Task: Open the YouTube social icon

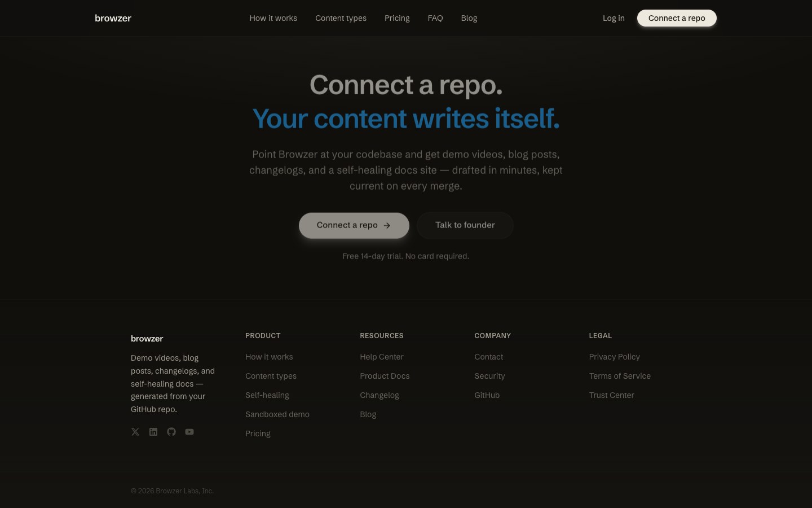Action: tap(189, 432)
